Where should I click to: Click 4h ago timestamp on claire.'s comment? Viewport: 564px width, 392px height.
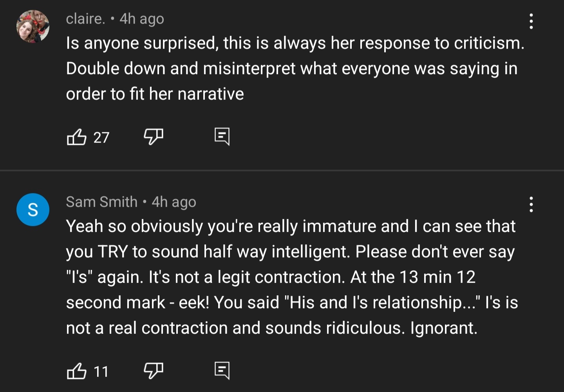click(142, 19)
